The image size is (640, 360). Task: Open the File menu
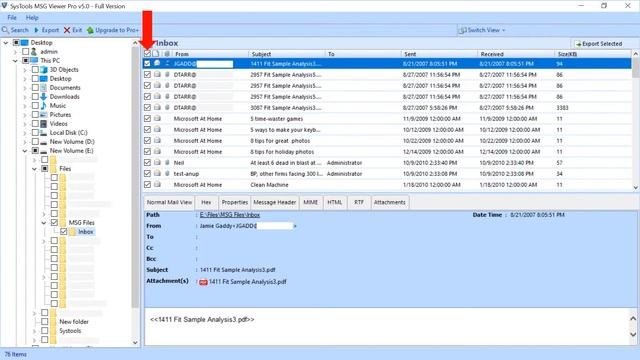tap(12, 18)
